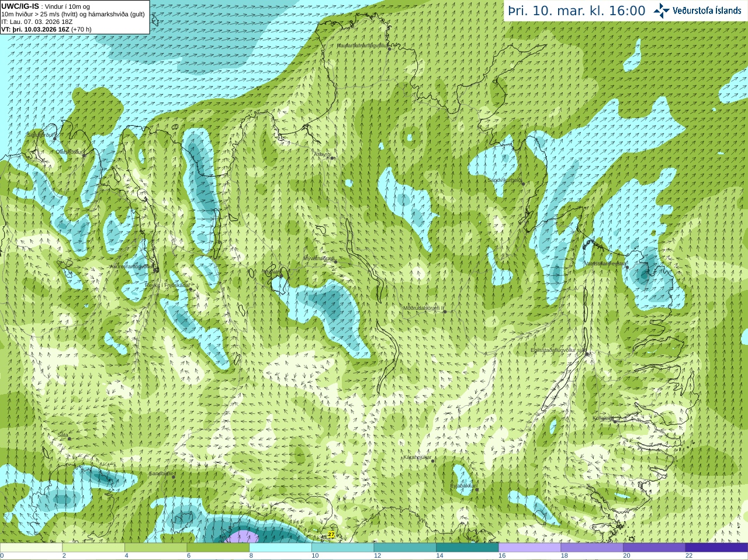Click the 'IT: Lau. 07. 03. 2026 18Z' line
748x560 pixels.
pos(37,22)
